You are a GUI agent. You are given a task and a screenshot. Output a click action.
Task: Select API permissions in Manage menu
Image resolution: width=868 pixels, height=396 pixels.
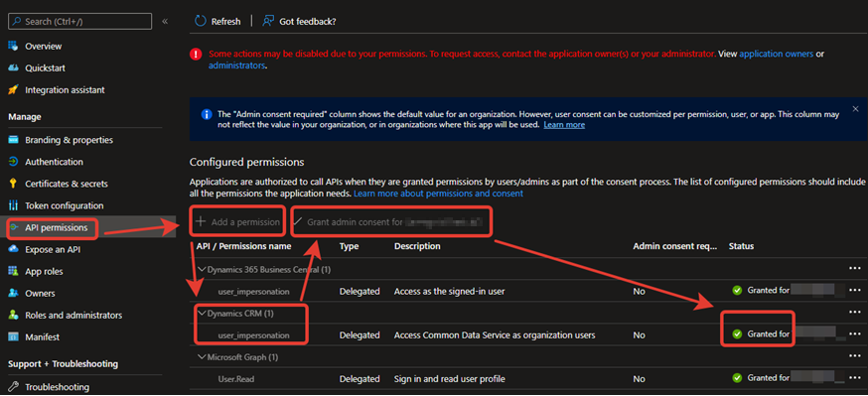(x=56, y=227)
